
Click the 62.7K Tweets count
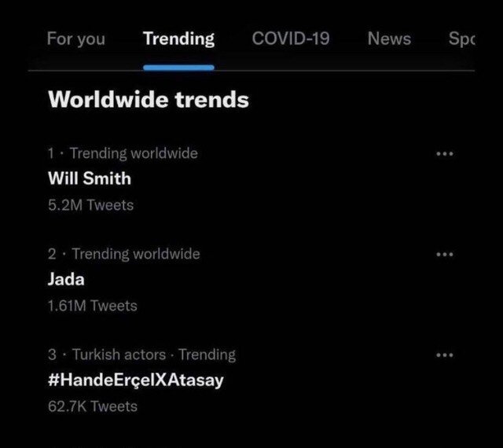[93, 406]
